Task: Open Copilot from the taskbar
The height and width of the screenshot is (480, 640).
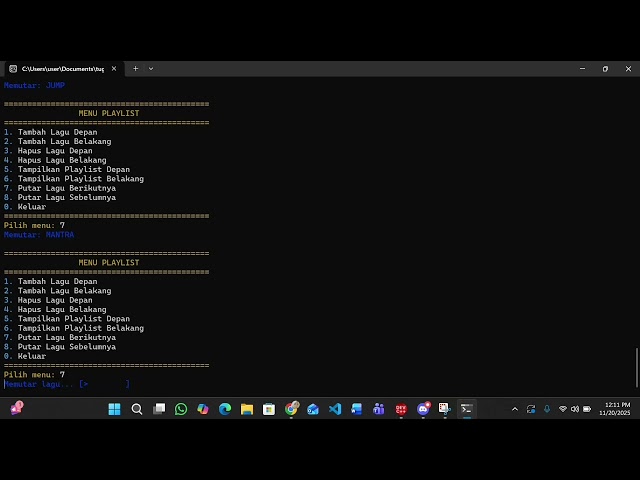Action: (203, 409)
